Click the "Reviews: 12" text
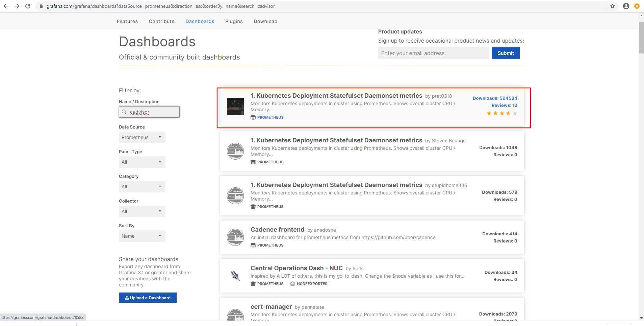Screen dimensions: 644x326 pyautogui.click(x=504, y=105)
